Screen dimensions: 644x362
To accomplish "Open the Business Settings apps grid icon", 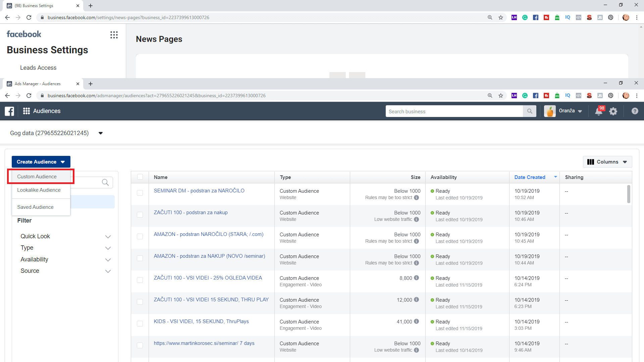I will [x=114, y=35].
